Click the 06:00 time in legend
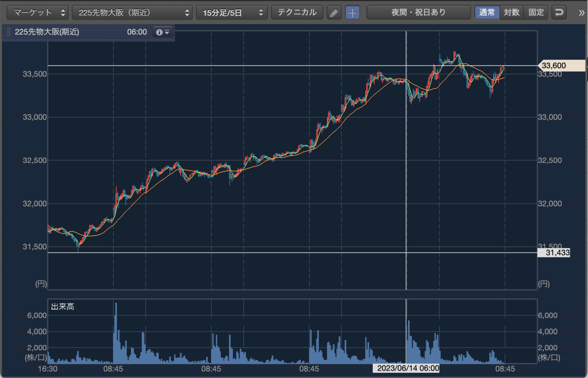The width and height of the screenshot is (588, 378). tap(137, 32)
